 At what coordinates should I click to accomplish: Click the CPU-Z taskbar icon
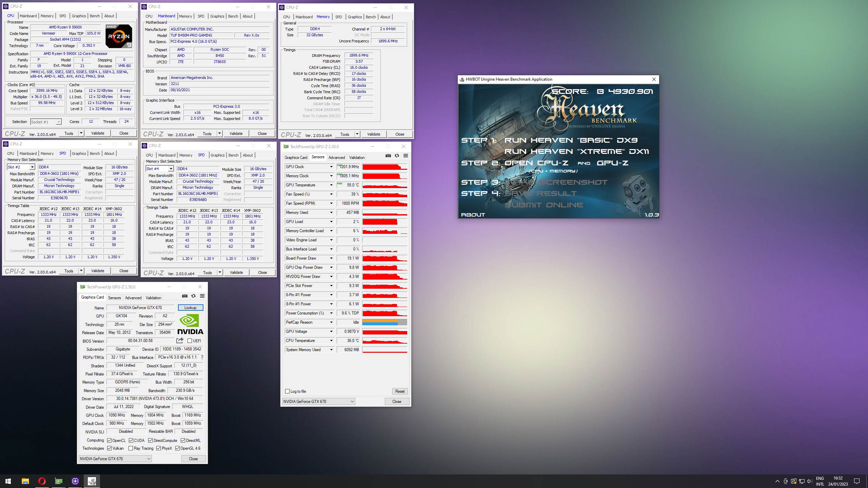[75, 481]
